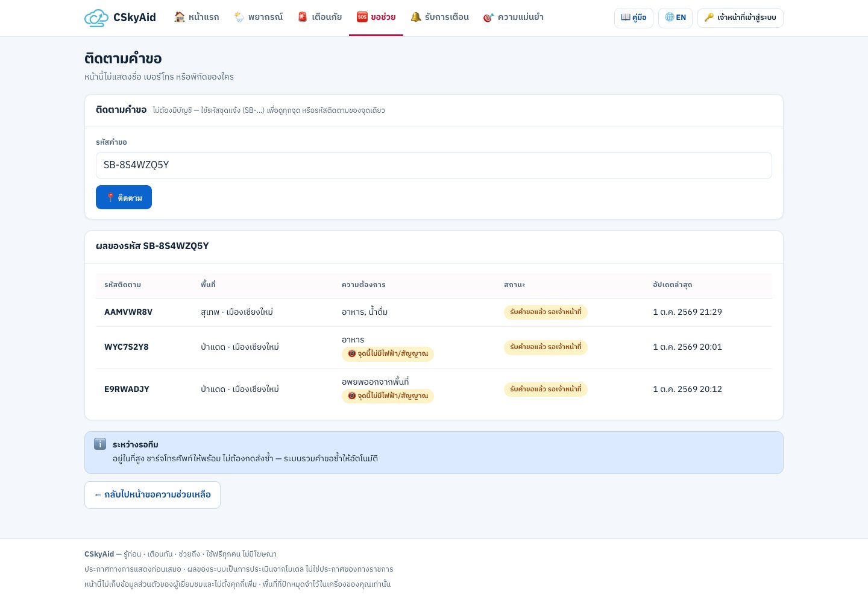Click the key icon for staff login
Screen dimensions: 868x603
(709, 17)
